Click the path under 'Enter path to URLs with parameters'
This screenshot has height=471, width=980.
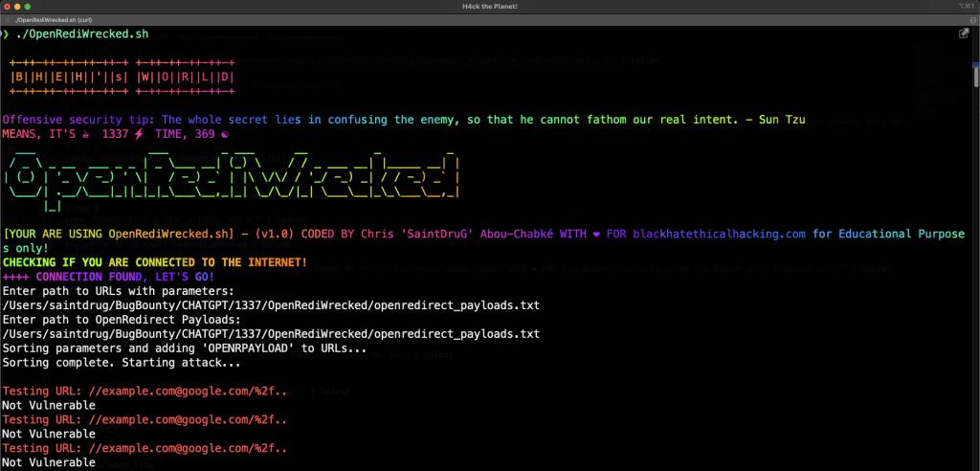point(271,305)
